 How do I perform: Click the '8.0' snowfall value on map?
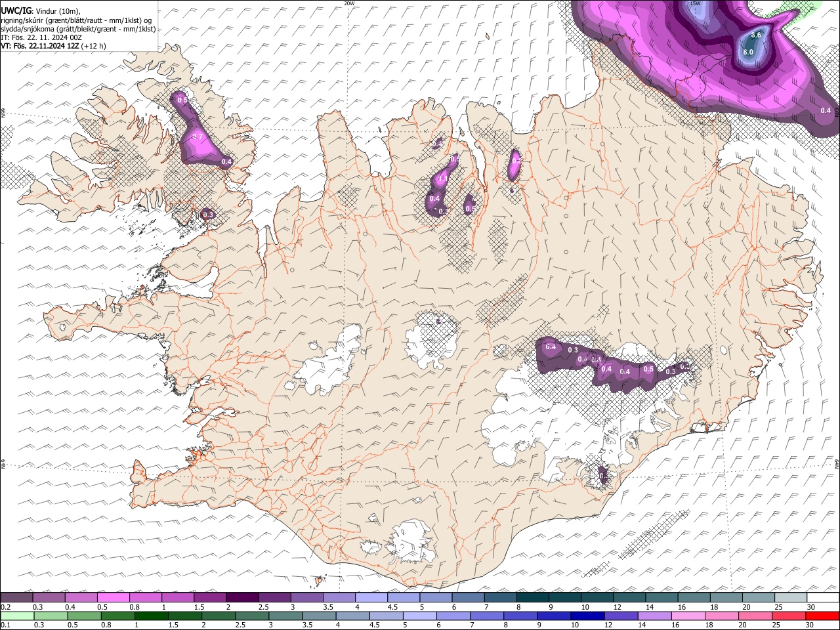pyautogui.click(x=748, y=52)
